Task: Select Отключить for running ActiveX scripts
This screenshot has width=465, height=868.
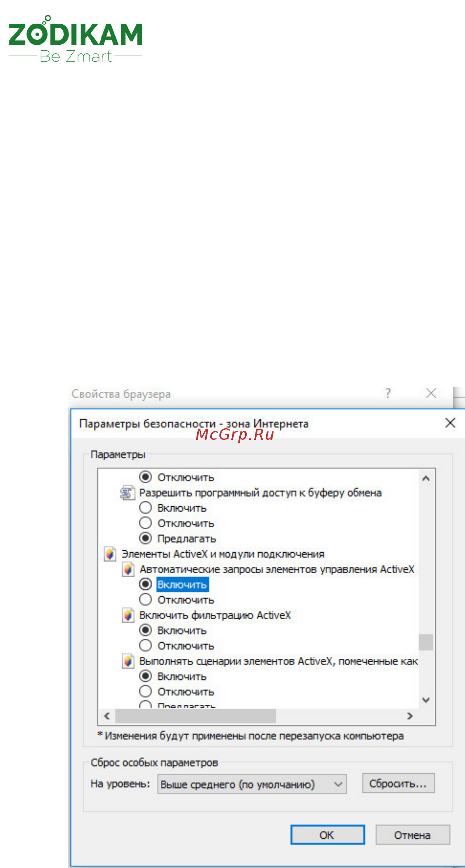Action: [x=145, y=692]
